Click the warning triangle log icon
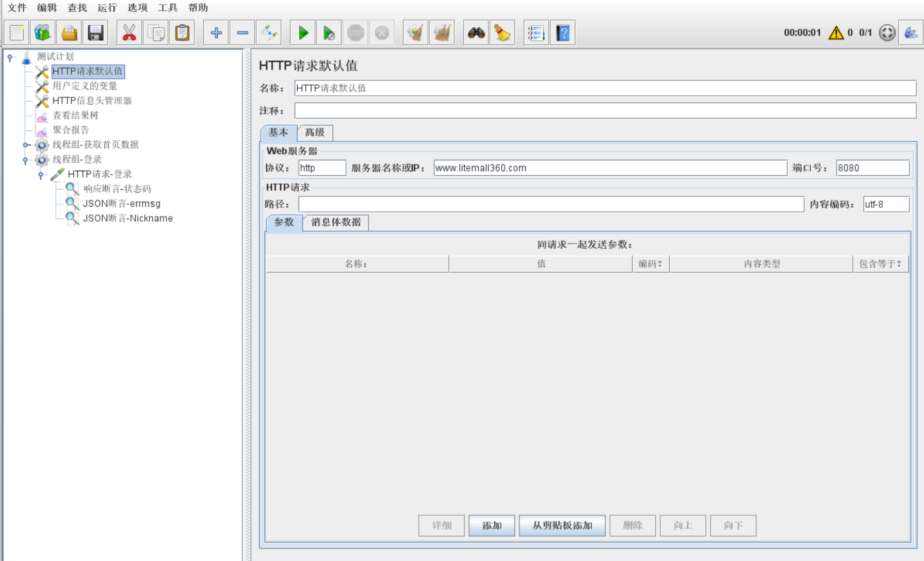This screenshot has height=561, width=924. [x=836, y=33]
